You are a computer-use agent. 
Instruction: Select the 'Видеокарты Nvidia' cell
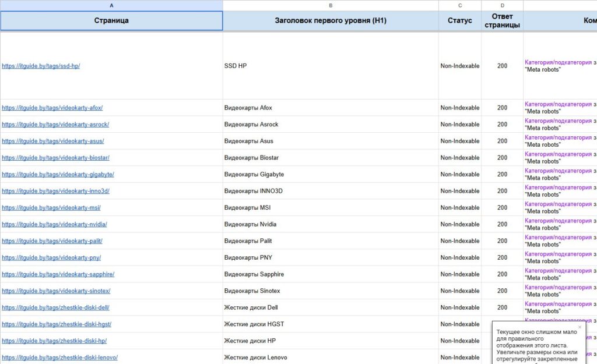pos(331,224)
